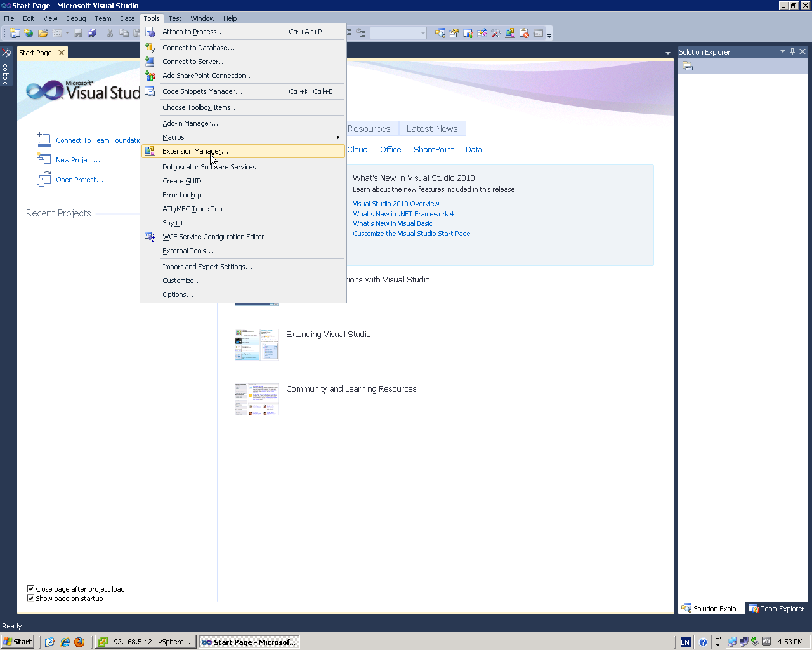
Task: Open the File menu
Action: (9, 18)
